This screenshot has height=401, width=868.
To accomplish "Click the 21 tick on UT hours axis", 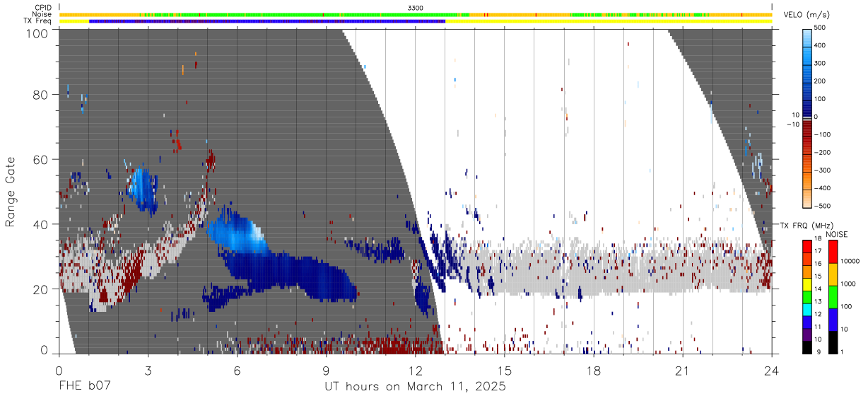I will click(682, 370).
